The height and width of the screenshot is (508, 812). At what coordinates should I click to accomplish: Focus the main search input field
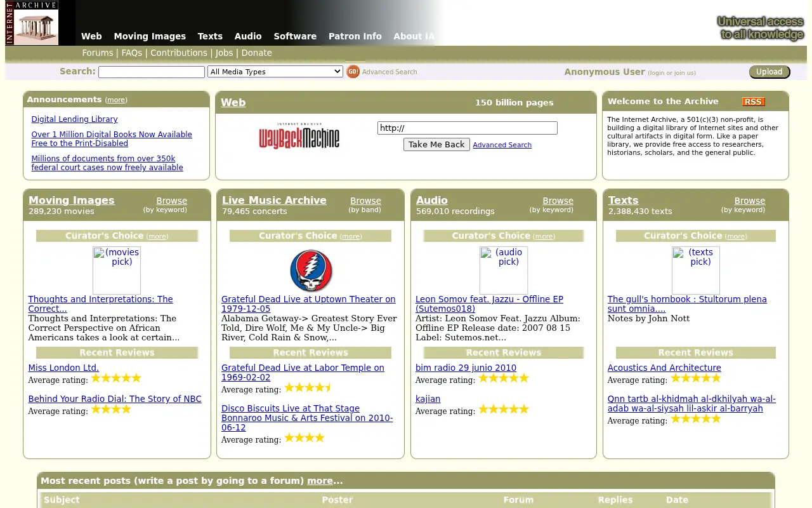(x=152, y=72)
